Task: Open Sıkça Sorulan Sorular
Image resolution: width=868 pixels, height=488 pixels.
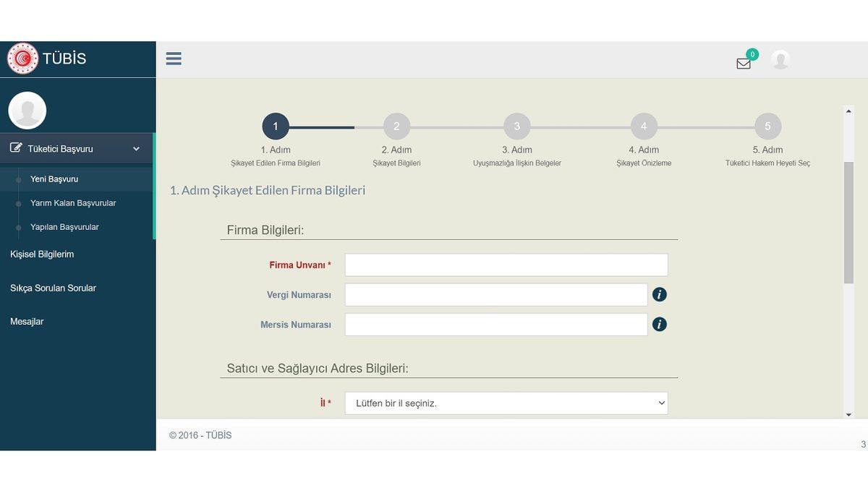Action: coord(53,288)
